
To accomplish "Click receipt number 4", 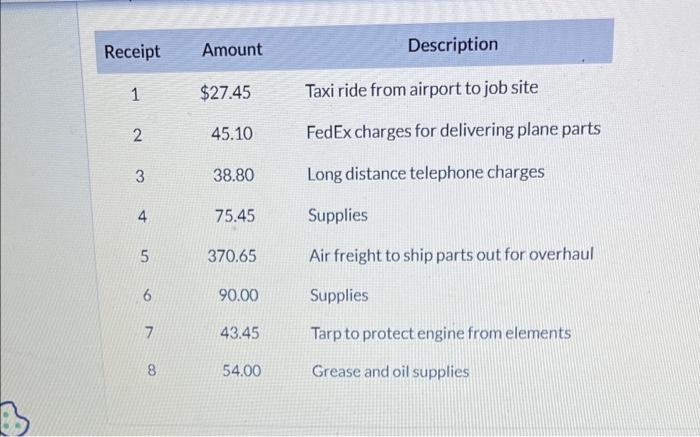I will click(x=142, y=216).
